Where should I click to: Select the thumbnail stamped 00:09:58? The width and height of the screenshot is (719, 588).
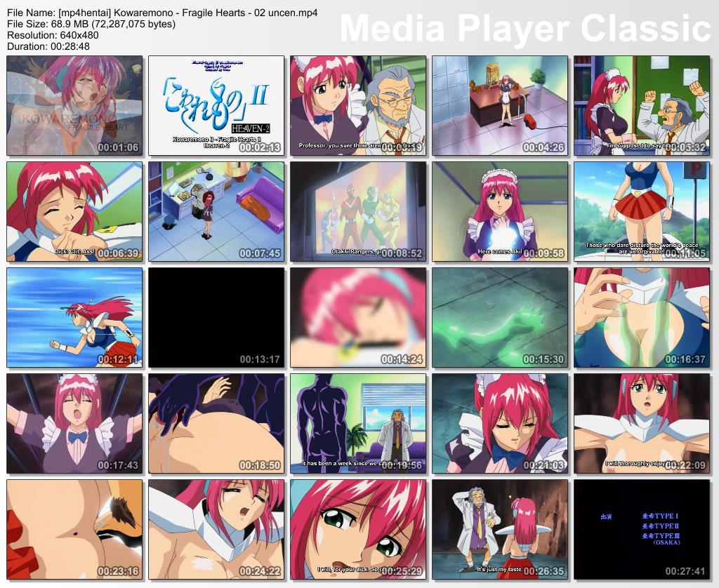point(500,211)
